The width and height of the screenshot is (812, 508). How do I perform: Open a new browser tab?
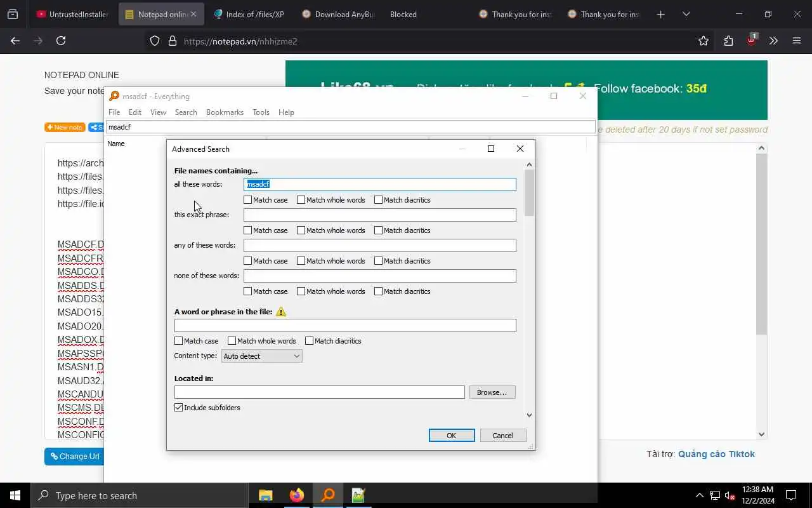click(x=660, y=14)
